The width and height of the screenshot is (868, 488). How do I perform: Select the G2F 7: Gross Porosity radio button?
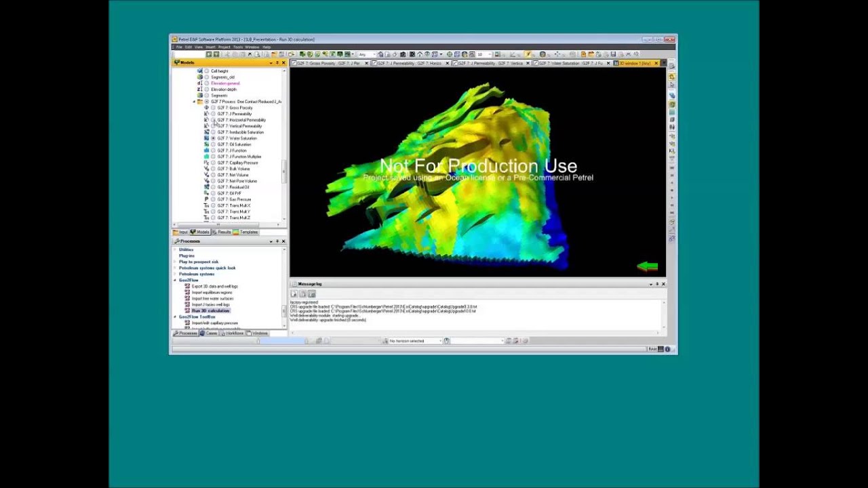point(213,108)
